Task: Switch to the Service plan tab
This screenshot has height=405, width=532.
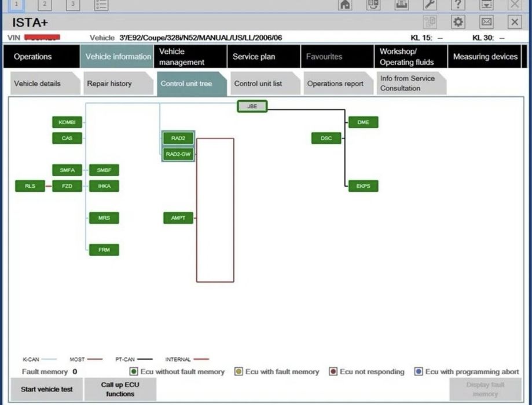Action: pos(263,56)
